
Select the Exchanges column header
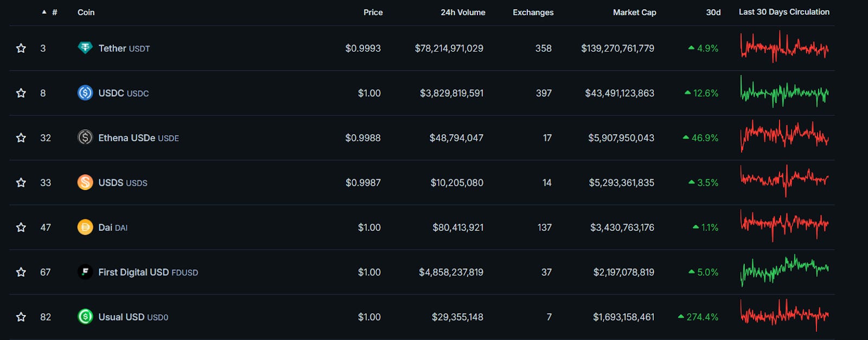(x=533, y=12)
